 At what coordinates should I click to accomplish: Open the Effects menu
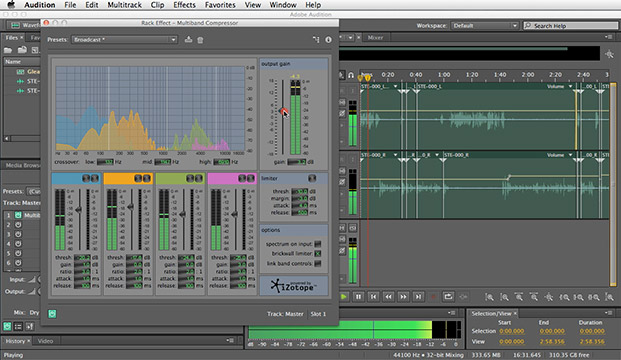click(184, 5)
